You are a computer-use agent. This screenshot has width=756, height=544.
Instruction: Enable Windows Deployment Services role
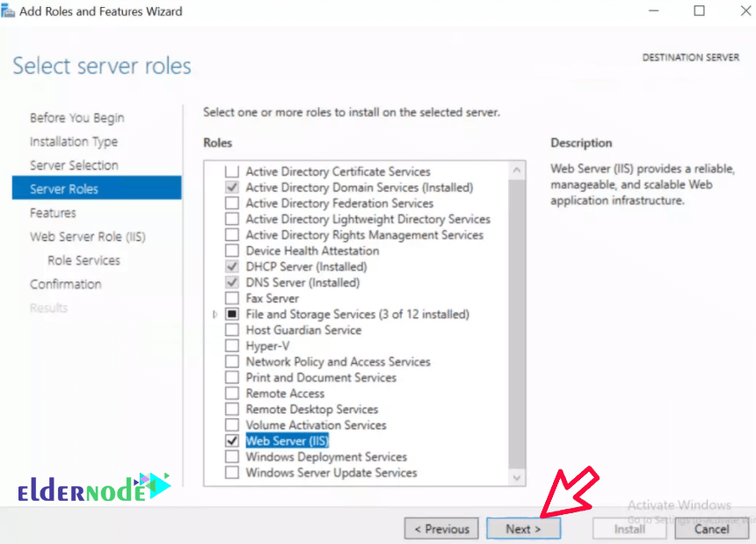click(x=232, y=456)
